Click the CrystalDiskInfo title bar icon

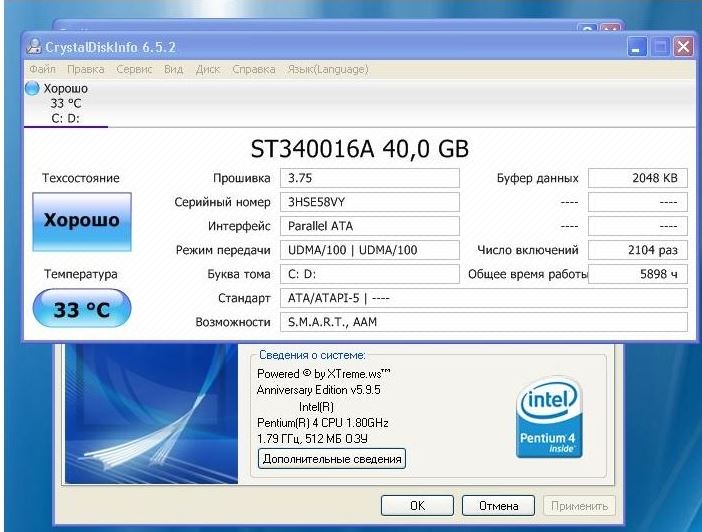pos(34,47)
